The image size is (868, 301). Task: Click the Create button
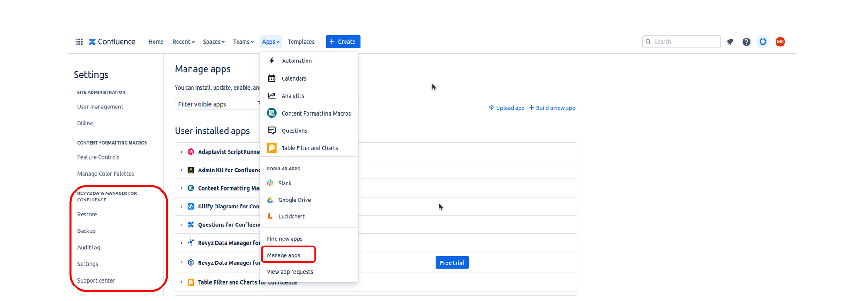coord(343,42)
